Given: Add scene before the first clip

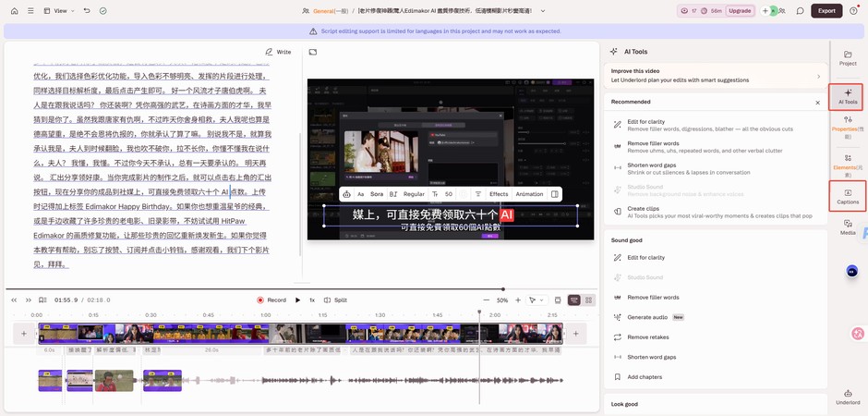Looking at the screenshot, I should click(x=24, y=334).
